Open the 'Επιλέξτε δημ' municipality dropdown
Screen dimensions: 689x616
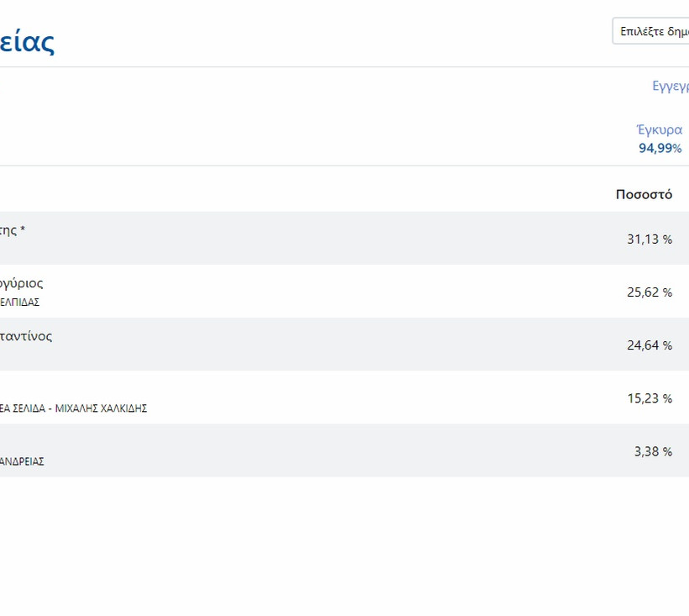[652, 31]
